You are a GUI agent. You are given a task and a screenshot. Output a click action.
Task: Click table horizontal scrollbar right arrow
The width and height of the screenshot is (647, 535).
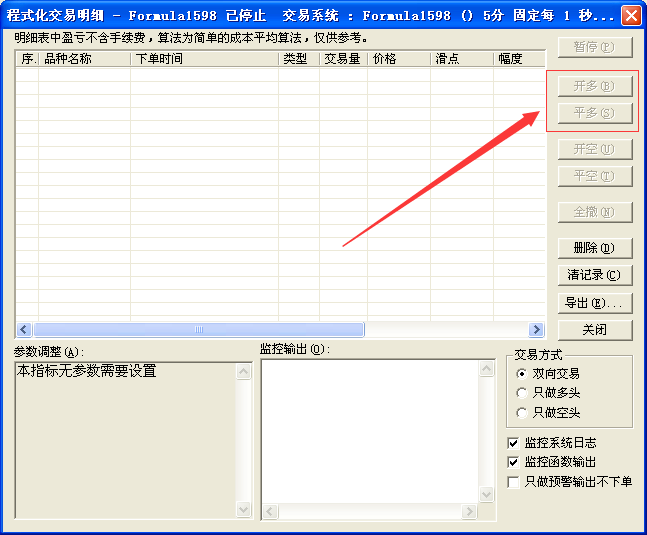point(536,330)
